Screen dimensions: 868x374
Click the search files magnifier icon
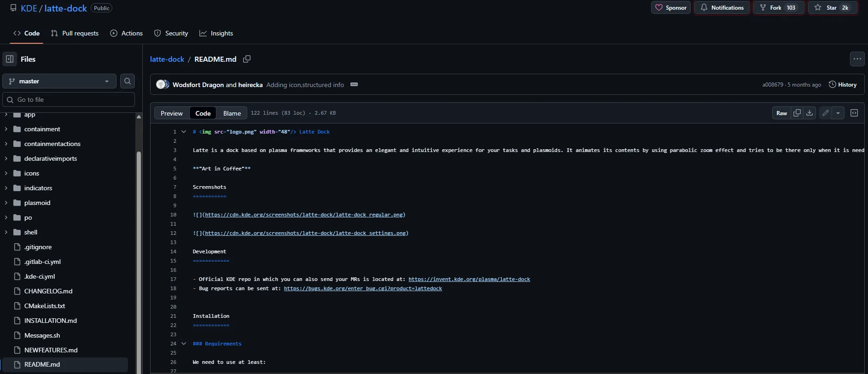tap(128, 81)
